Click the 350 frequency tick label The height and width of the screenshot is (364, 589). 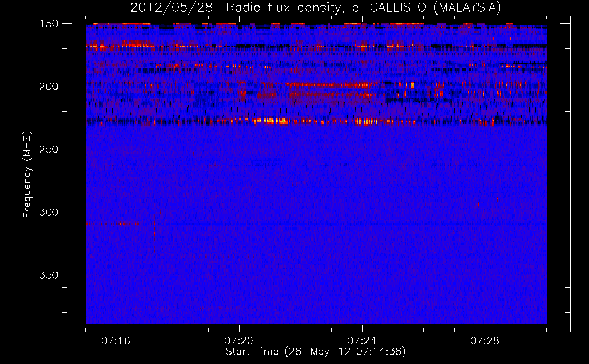point(49,275)
